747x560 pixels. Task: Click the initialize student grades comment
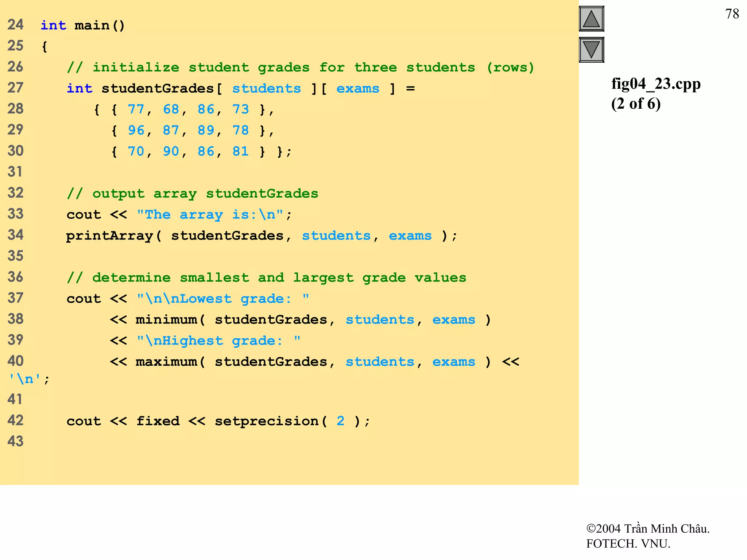click(300, 67)
